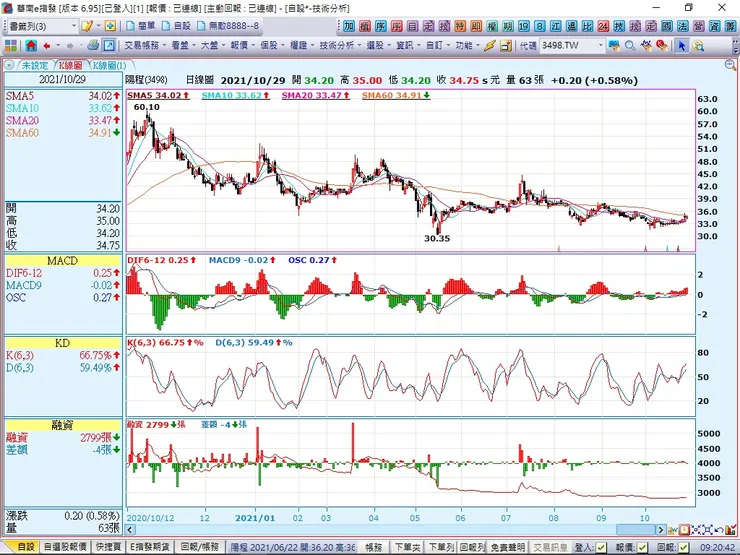Open the 看盤 dropdown menu
The width and height of the screenshot is (740, 555).
(x=183, y=46)
